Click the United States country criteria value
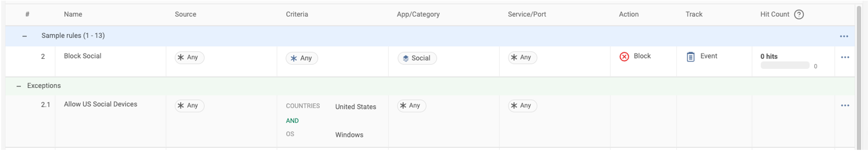868x151 pixels. tap(355, 107)
